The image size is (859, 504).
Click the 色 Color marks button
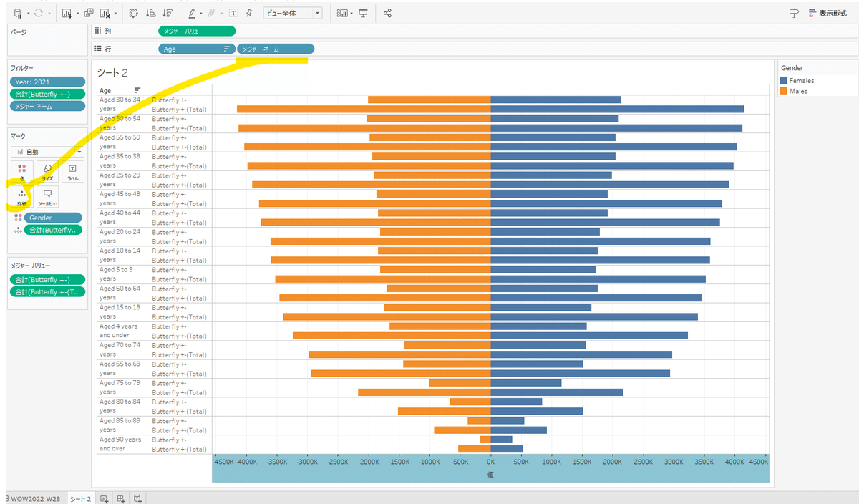pyautogui.click(x=22, y=172)
